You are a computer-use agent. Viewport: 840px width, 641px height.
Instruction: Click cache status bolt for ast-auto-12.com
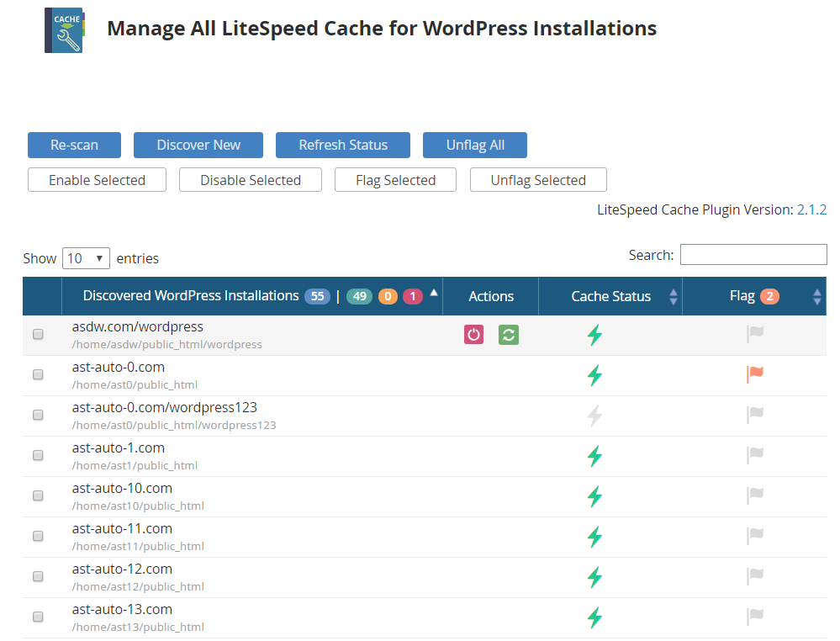(594, 577)
